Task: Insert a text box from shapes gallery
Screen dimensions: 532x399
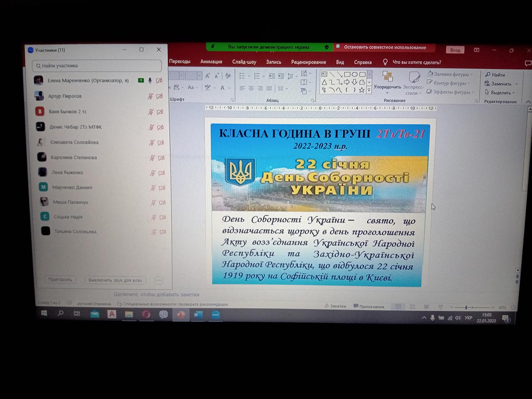Action: click(324, 74)
